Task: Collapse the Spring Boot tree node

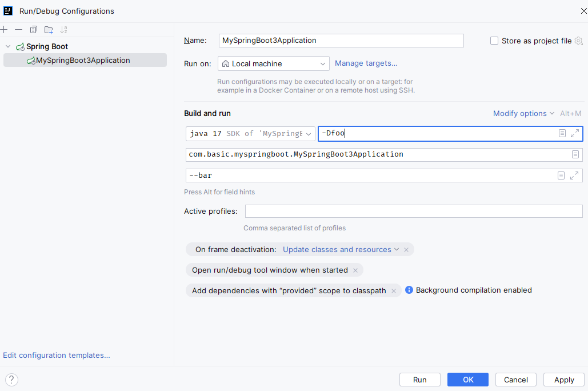Action: coord(8,46)
